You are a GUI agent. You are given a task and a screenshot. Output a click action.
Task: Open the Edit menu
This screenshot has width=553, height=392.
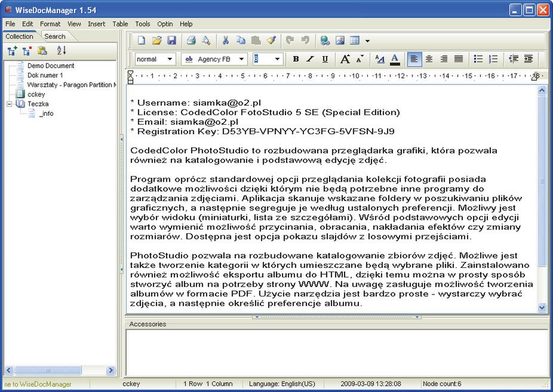(x=27, y=24)
